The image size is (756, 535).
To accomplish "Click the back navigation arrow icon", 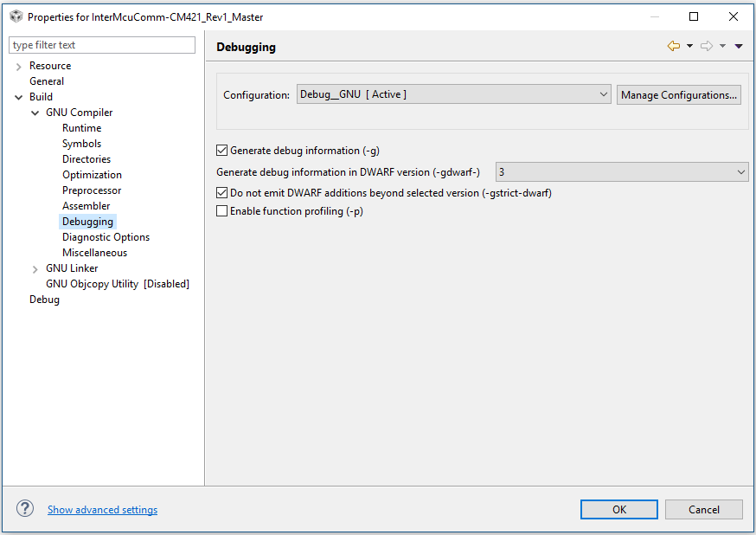I will point(674,46).
